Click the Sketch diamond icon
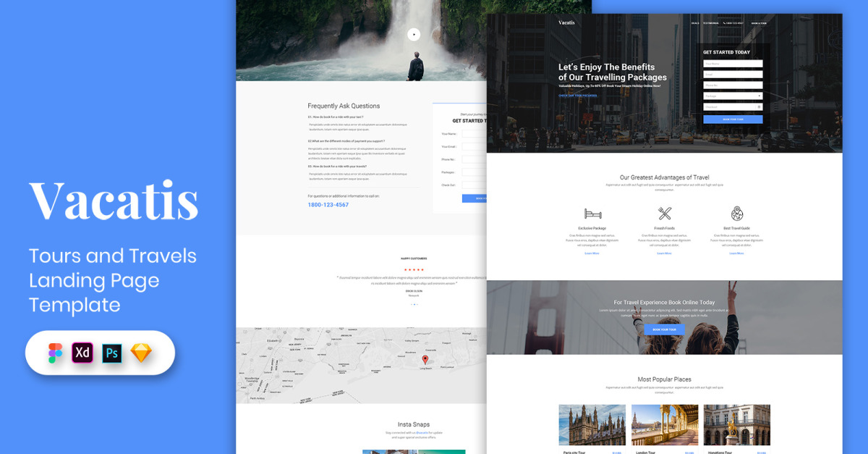This screenshot has width=868, height=454. pos(141,353)
